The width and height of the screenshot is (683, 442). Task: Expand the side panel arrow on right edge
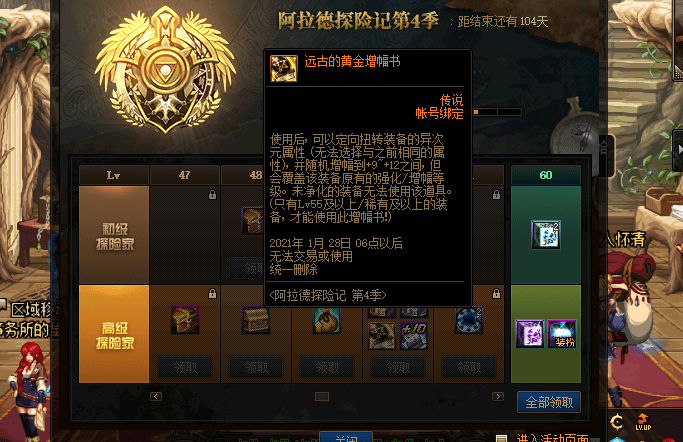(679, 149)
